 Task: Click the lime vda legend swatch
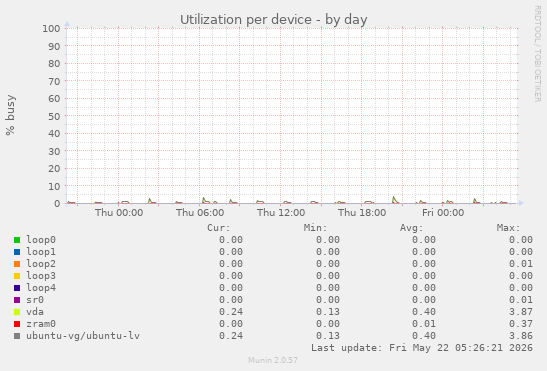click(x=17, y=312)
